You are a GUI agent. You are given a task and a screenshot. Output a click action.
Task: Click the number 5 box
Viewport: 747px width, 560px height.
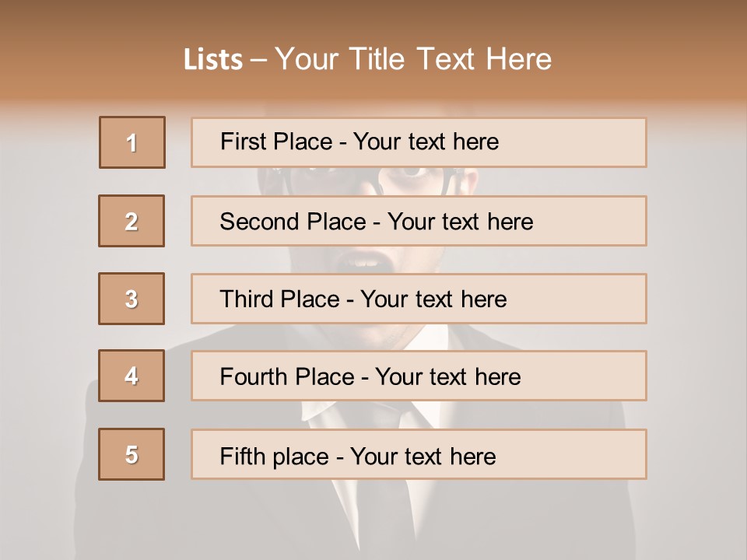coord(132,454)
